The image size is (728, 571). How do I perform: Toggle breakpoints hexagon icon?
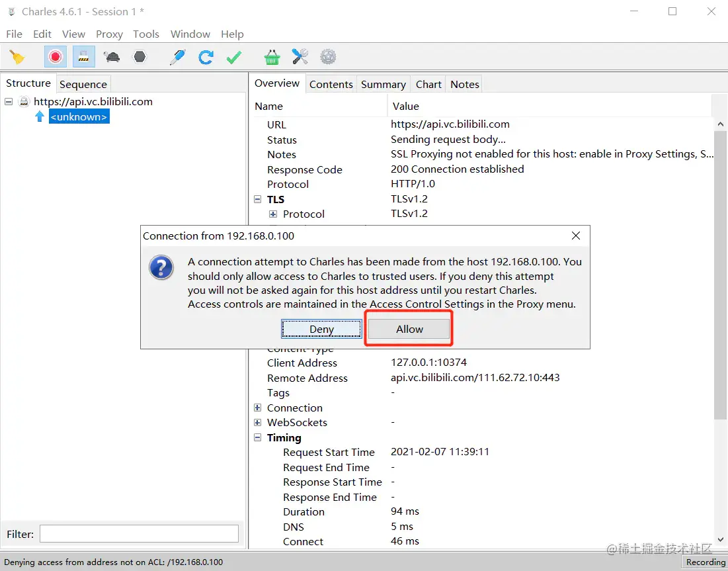point(140,57)
